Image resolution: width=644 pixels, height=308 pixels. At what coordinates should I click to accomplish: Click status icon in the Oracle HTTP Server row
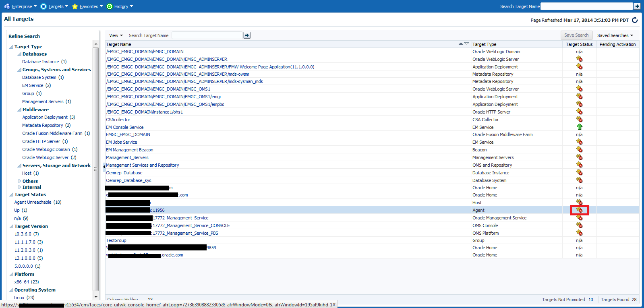pyautogui.click(x=579, y=112)
